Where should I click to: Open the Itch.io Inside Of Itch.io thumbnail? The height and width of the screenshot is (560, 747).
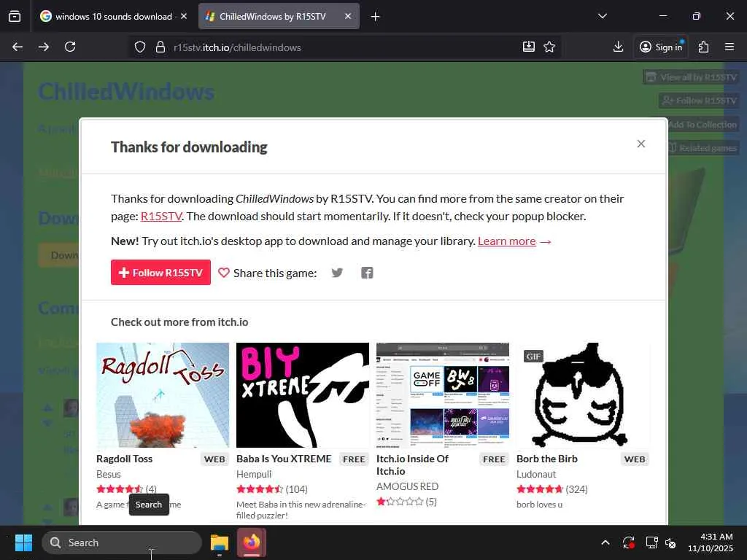tap(443, 394)
